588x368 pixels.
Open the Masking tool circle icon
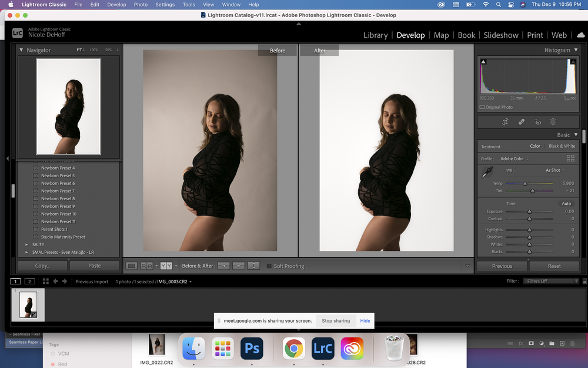553,122
